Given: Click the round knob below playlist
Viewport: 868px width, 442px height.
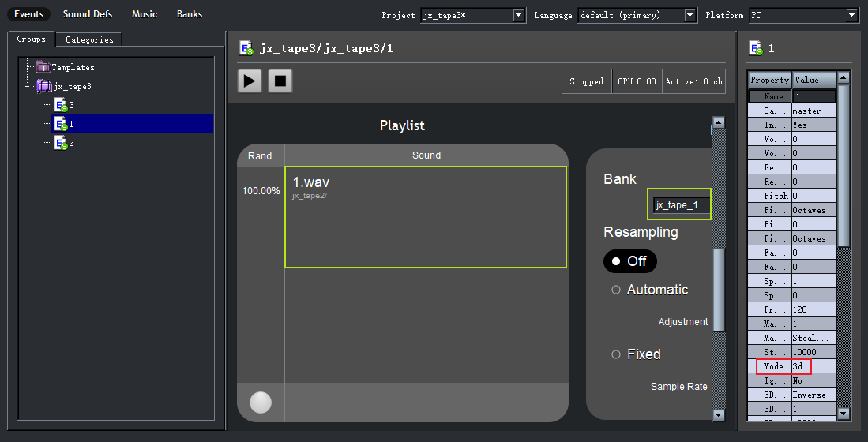Looking at the screenshot, I should click(261, 403).
